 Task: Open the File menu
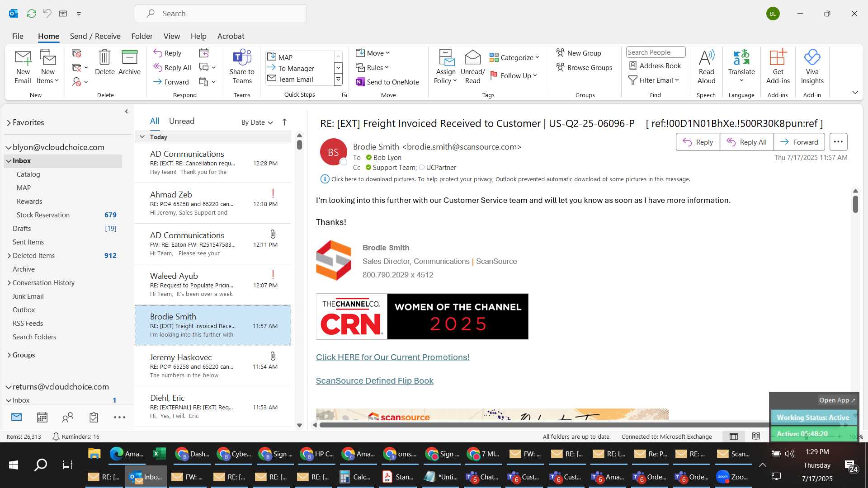click(18, 36)
